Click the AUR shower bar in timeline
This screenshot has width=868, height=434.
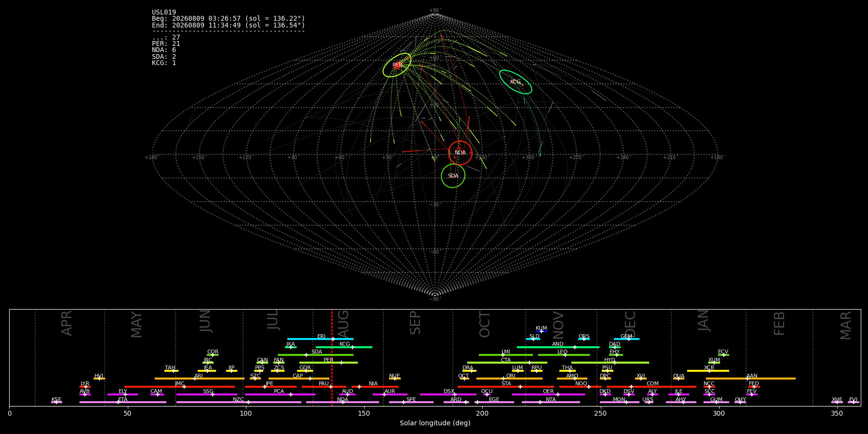tap(390, 394)
